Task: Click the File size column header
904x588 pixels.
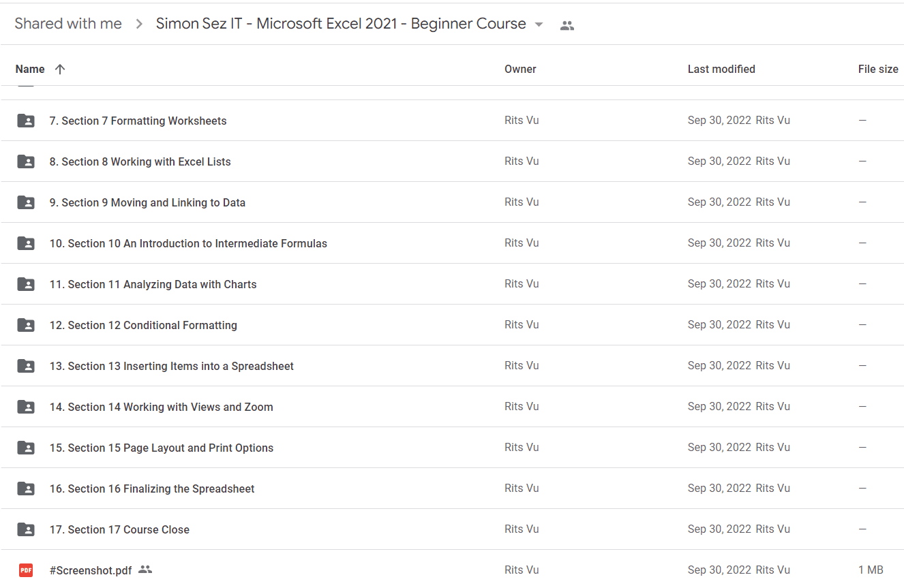Action: tap(878, 69)
